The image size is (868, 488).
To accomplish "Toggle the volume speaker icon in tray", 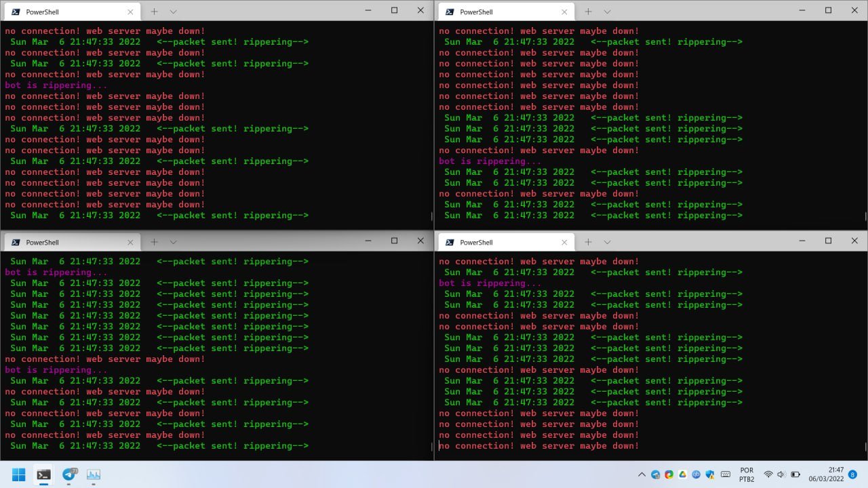I will click(781, 474).
